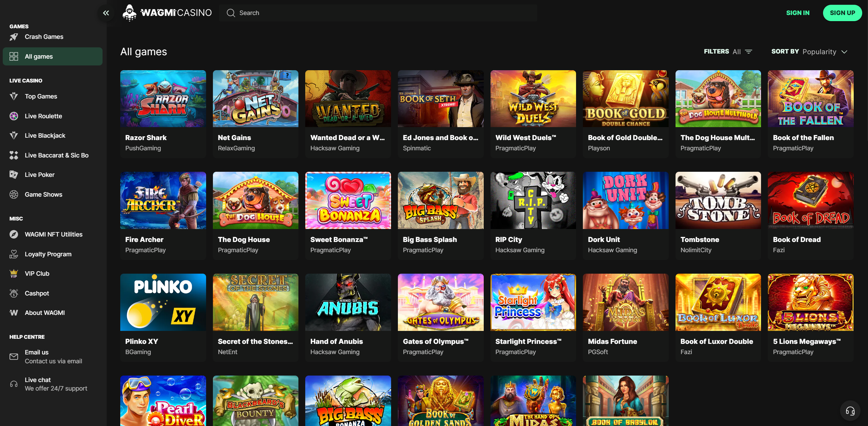Open the Wanted Dead or a Wild thumbnail
Screen dimensions: 868x426
click(x=348, y=99)
